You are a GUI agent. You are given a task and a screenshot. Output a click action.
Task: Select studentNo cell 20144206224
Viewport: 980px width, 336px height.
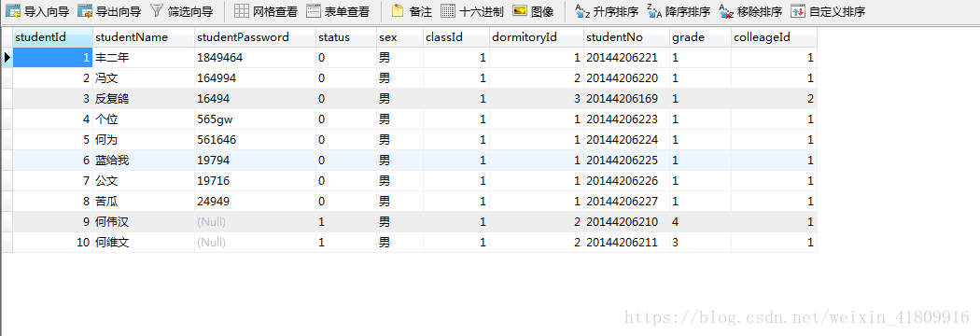pos(626,140)
